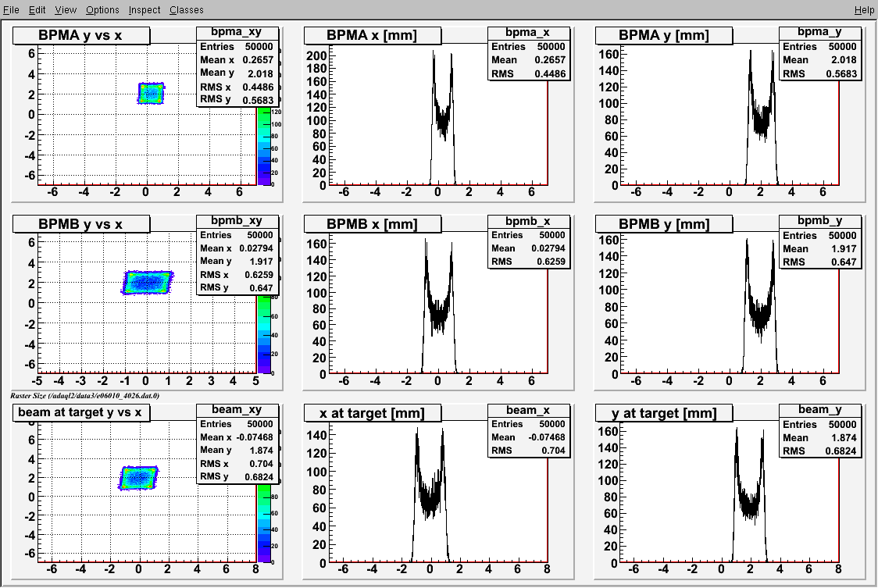Select the 'BPMB x [mm]' plot title
Screen dimensions: 878x588
[x=373, y=224]
